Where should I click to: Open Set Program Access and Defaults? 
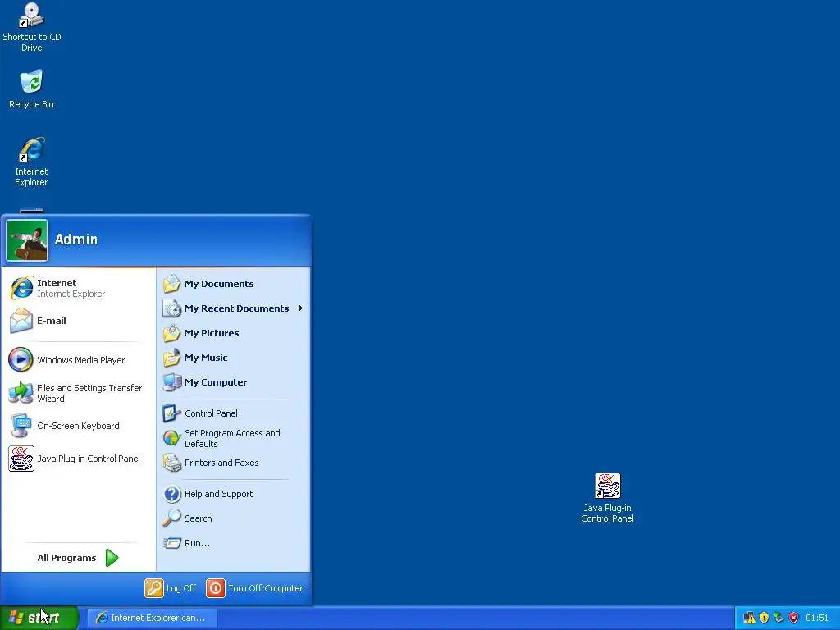(x=233, y=438)
